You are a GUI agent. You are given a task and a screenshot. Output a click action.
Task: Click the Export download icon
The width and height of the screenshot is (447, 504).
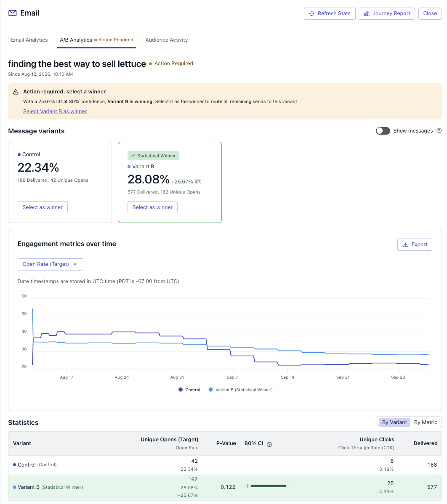405,244
